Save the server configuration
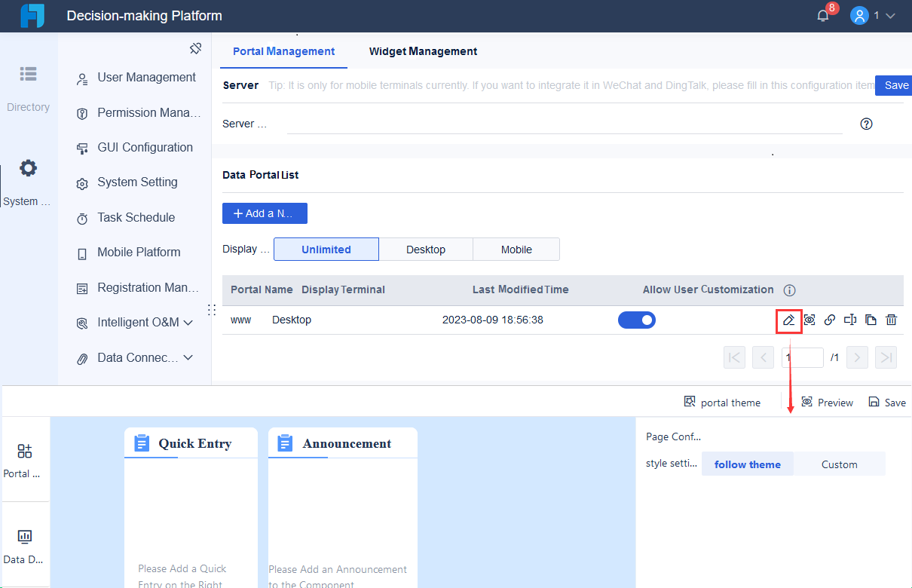912x588 pixels. click(x=896, y=85)
